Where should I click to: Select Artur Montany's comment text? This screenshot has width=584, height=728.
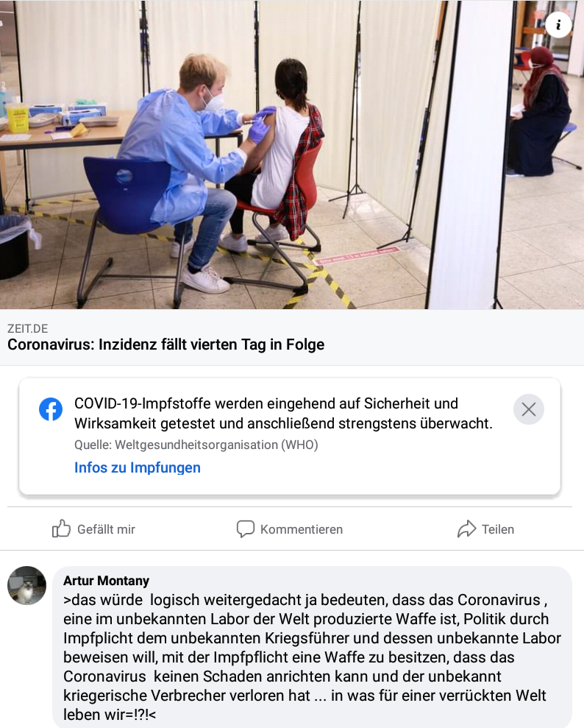(312, 657)
